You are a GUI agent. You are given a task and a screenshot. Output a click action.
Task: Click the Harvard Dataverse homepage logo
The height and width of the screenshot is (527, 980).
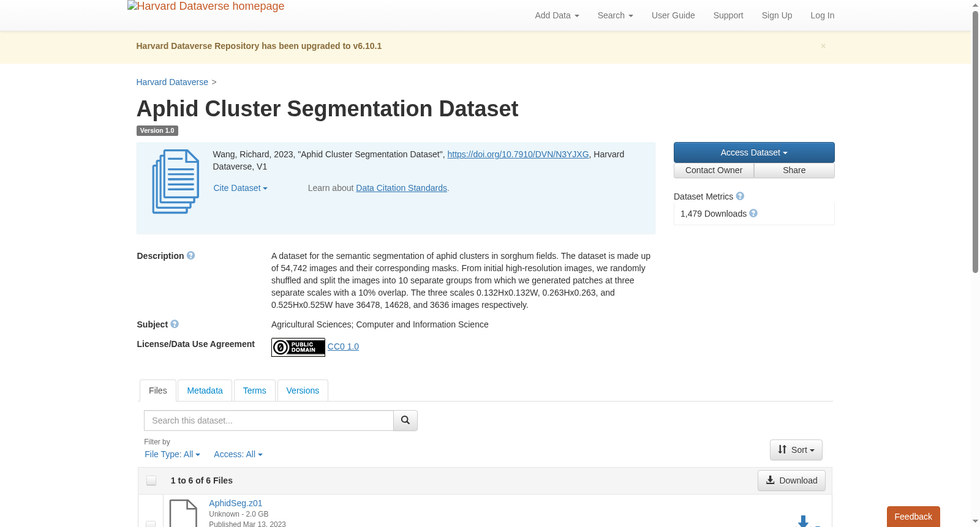[x=206, y=7]
